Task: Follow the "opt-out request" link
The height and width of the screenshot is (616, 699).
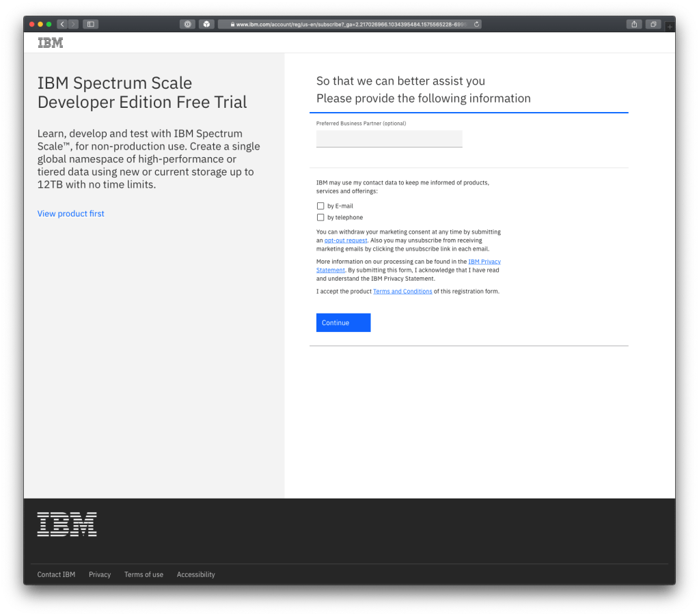Action: pyautogui.click(x=346, y=240)
